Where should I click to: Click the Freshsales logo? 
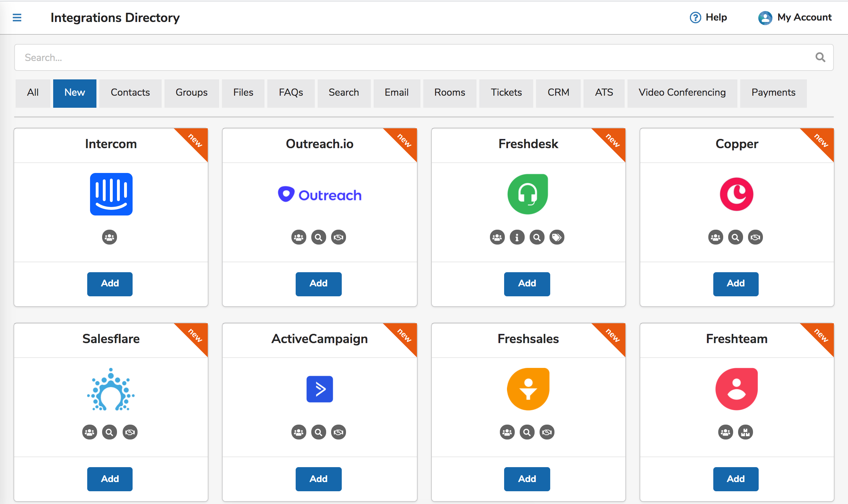coord(528,389)
